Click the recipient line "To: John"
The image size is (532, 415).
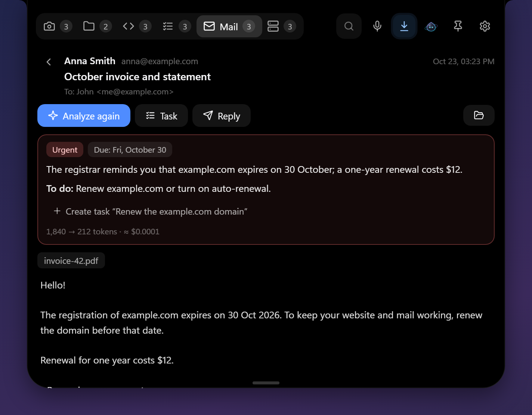(x=119, y=92)
